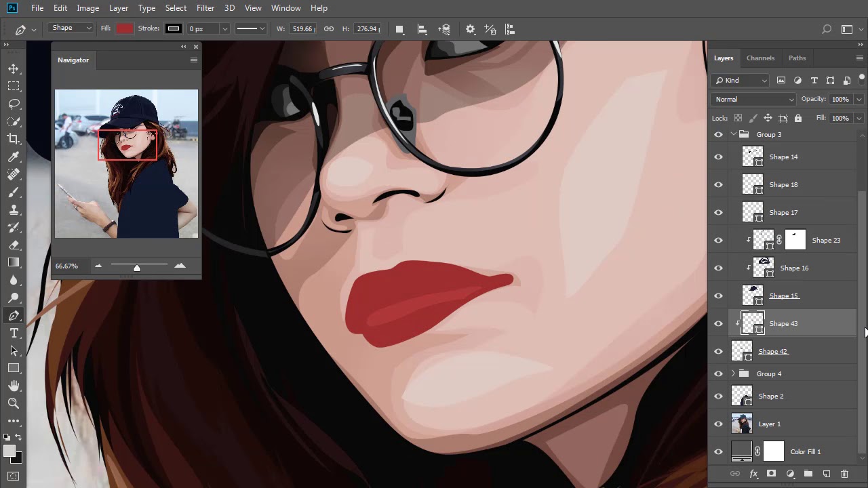Add a layer mask

coord(771,474)
